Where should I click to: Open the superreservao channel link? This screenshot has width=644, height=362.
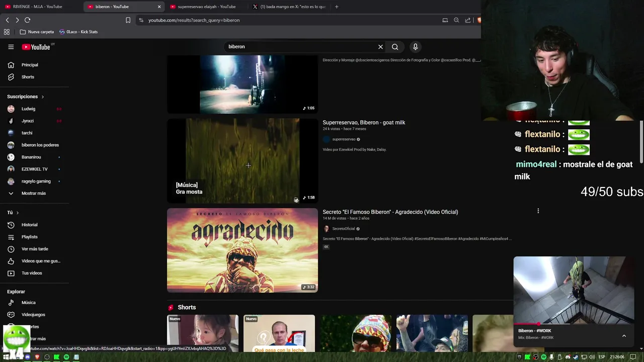tap(344, 139)
